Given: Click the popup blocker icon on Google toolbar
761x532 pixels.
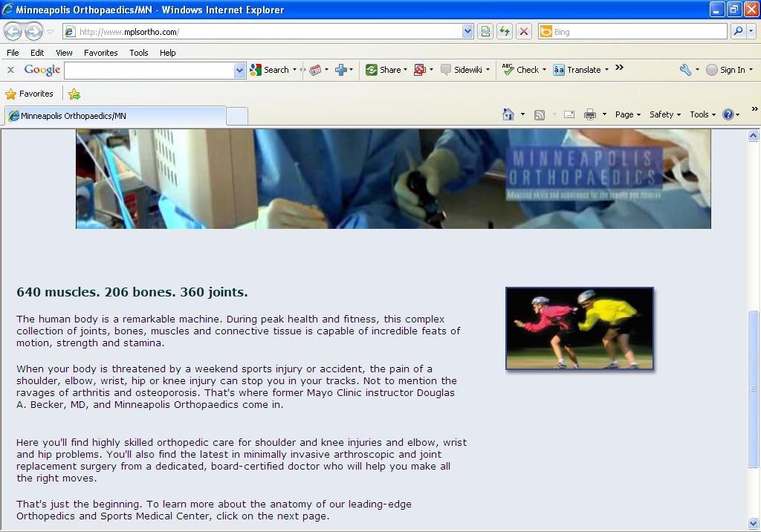Looking at the screenshot, I should coord(420,70).
